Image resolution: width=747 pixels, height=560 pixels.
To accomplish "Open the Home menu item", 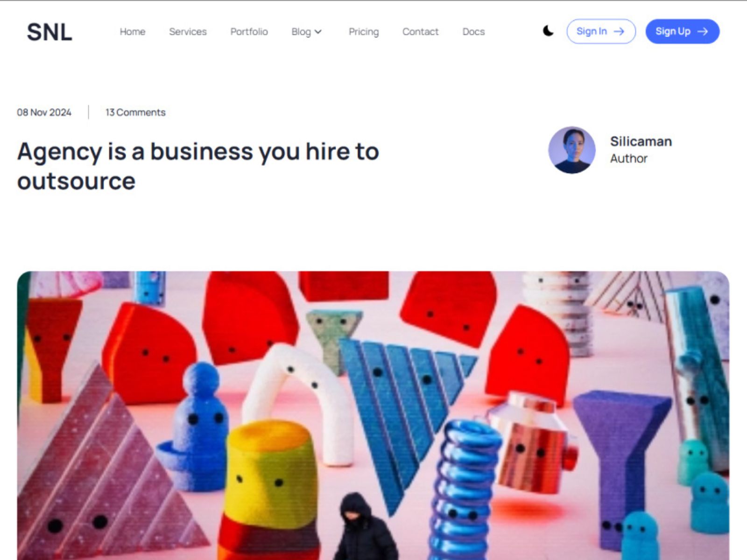I will (133, 32).
